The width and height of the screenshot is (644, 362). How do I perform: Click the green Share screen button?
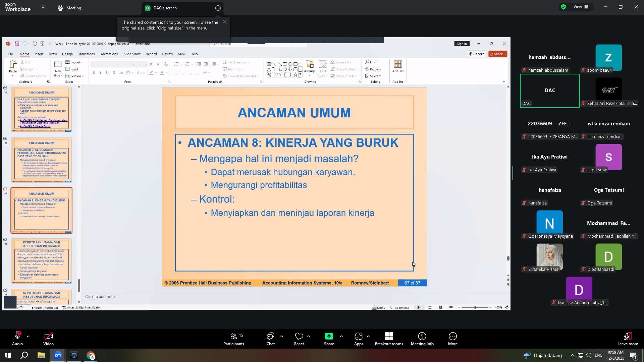[329, 339]
